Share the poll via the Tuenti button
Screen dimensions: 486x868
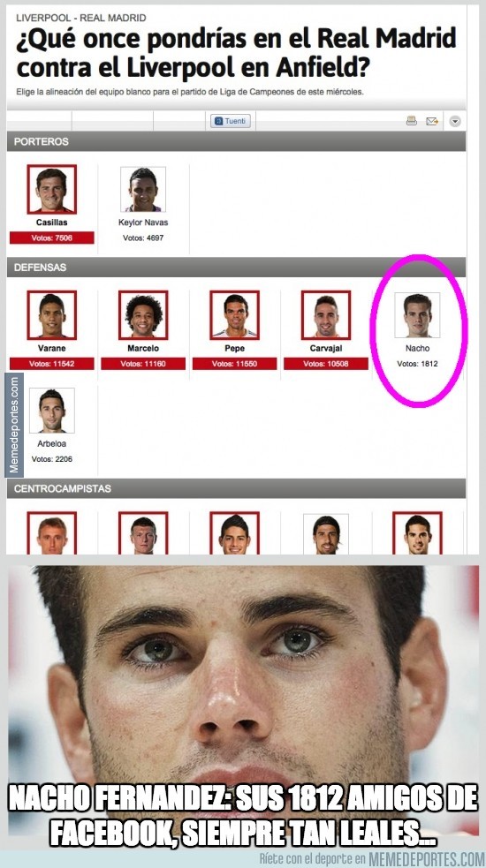[x=231, y=121]
